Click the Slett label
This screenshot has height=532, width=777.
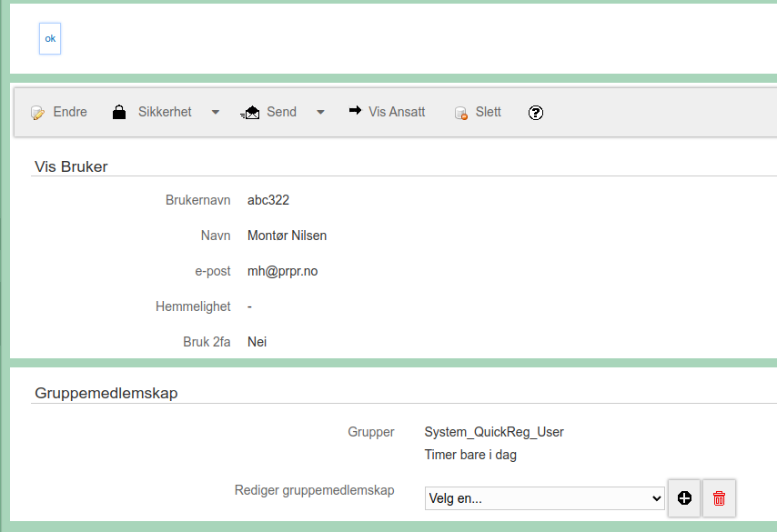(x=488, y=112)
